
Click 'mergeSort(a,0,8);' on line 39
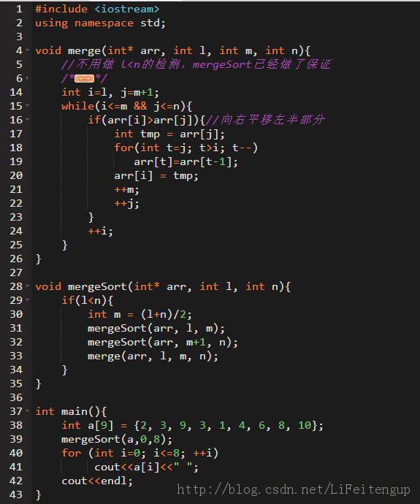click(117, 440)
